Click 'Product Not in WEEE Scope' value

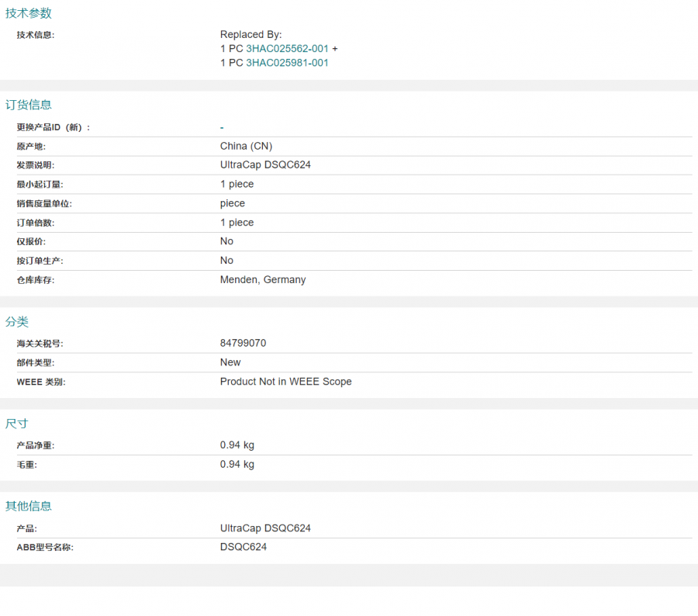[285, 381]
